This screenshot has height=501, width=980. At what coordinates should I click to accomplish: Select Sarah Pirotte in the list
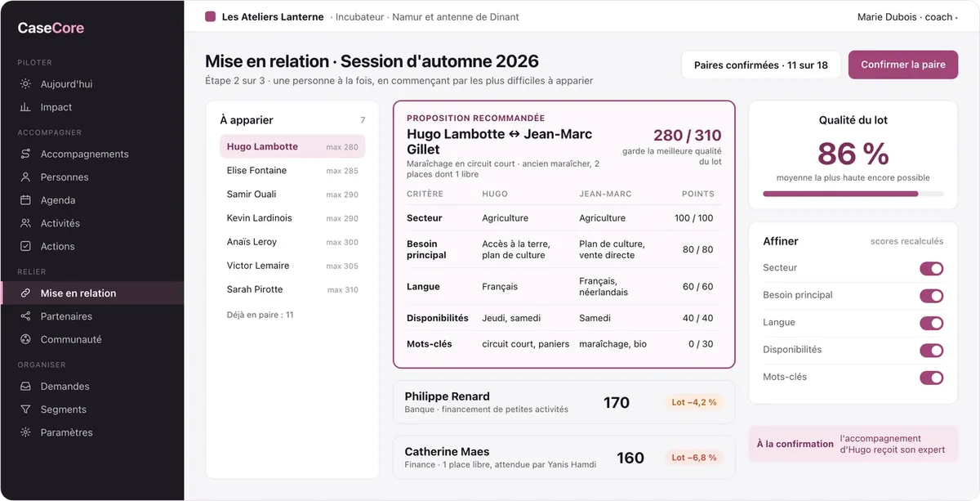292,289
